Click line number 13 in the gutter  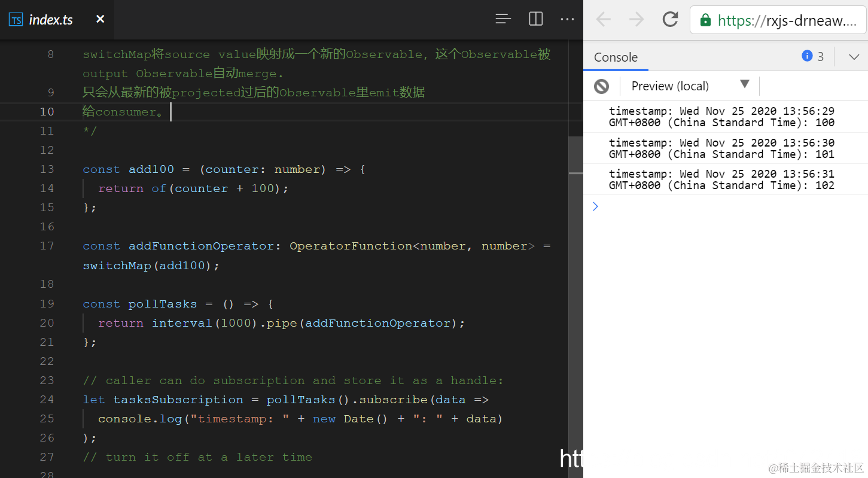click(47, 169)
